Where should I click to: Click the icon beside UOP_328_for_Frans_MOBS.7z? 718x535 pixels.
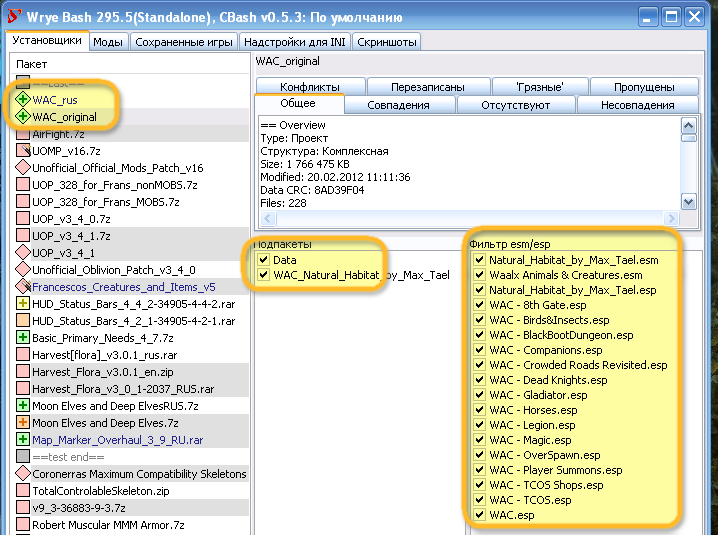(22, 202)
